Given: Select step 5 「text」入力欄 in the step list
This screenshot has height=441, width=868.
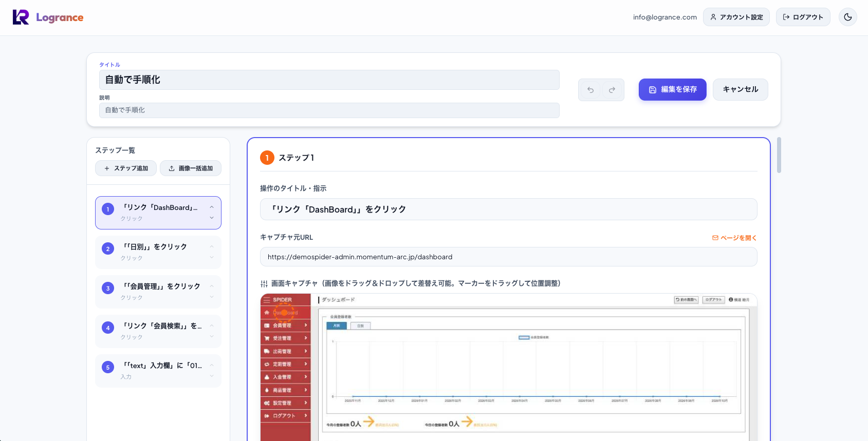Looking at the screenshot, I should point(158,371).
